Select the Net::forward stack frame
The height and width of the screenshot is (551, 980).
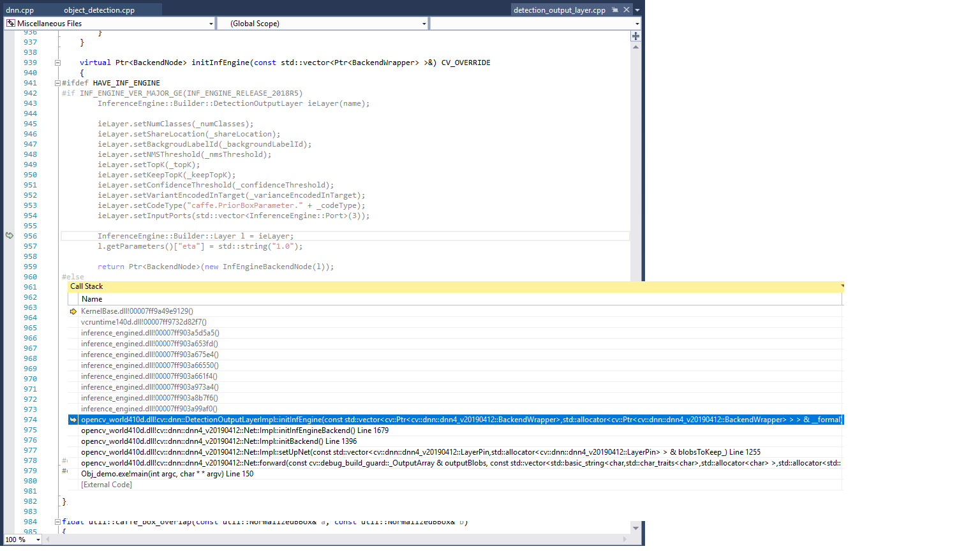click(461, 463)
